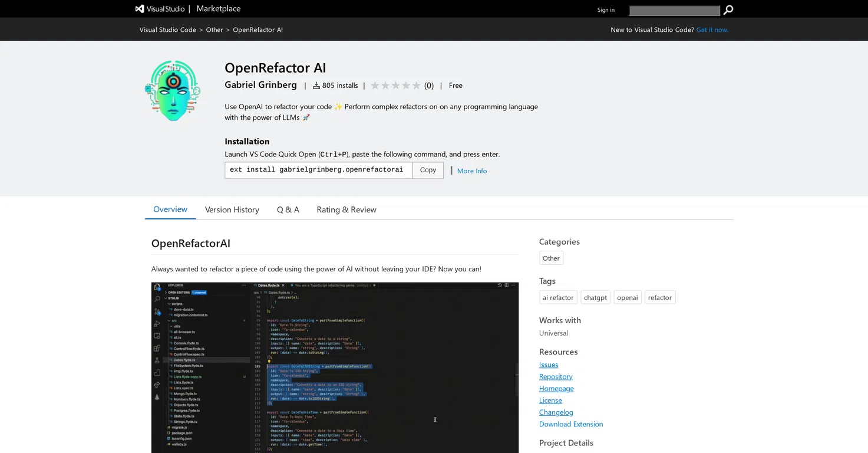Focus the Marketplace search field
The width and height of the screenshot is (868, 453).
click(x=675, y=11)
